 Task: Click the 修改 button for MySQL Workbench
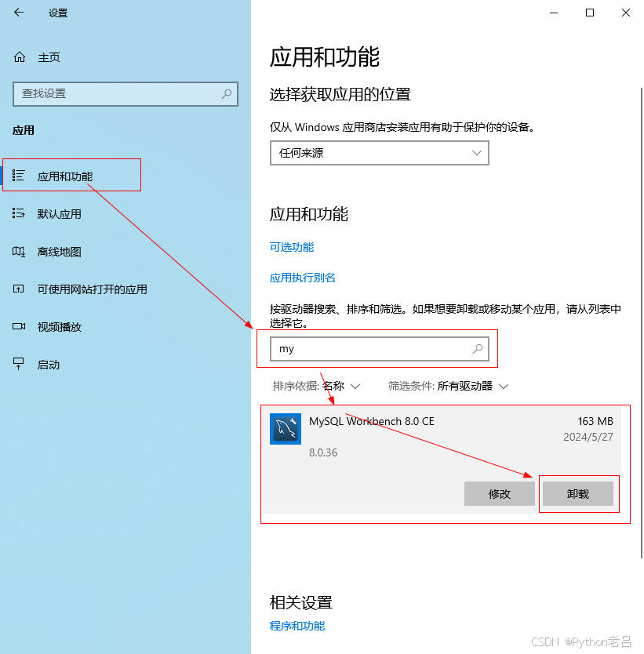click(500, 493)
